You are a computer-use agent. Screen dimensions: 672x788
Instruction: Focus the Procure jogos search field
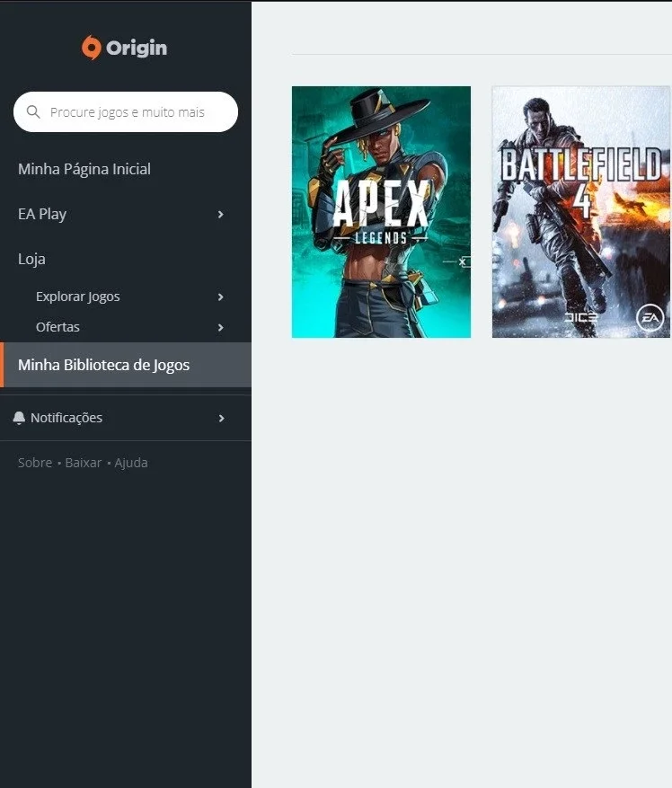coord(126,111)
